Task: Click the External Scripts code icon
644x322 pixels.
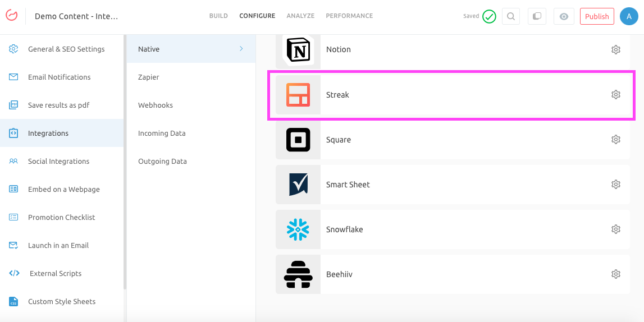Action: click(14, 273)
